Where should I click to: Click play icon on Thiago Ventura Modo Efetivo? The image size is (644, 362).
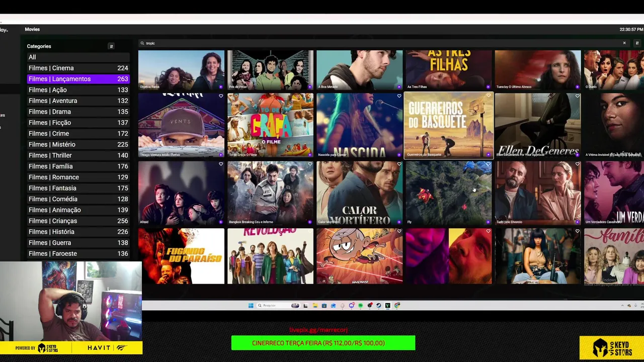click(220, 154)
